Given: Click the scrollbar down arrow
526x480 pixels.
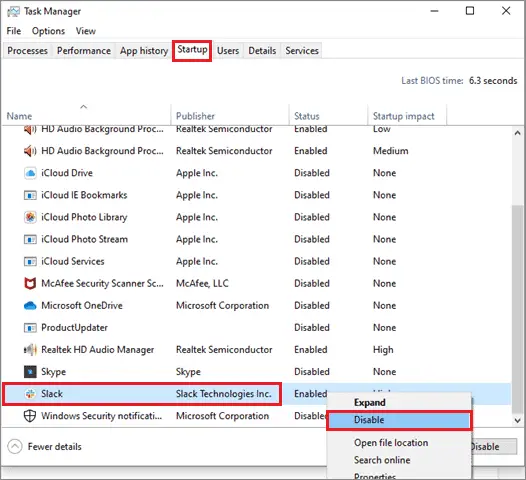Looking at the screenshot, I should pos(518,420).
